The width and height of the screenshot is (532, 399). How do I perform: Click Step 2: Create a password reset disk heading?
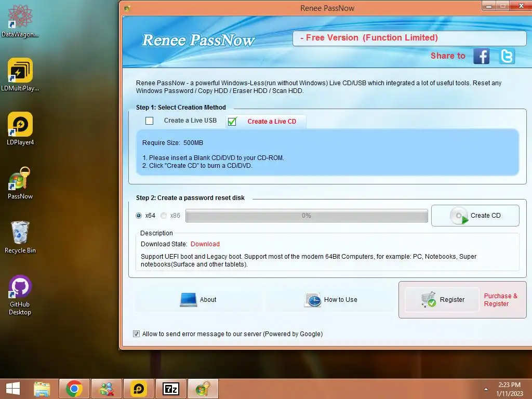[190, 198]
